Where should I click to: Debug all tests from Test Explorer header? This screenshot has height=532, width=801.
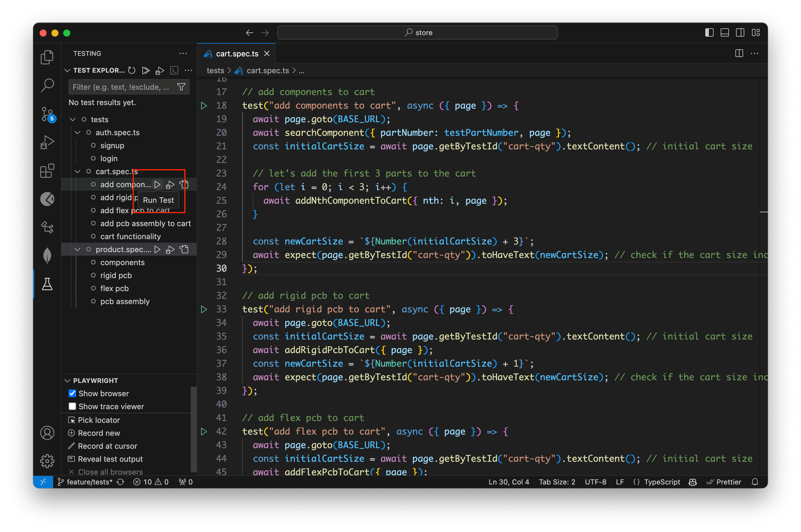[x=159, y=70]
